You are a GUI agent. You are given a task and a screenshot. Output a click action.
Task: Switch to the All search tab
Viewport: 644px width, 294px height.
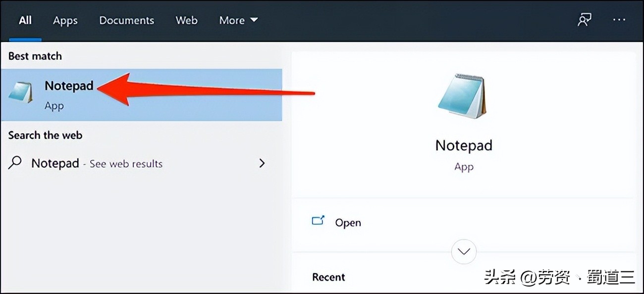click(x=25, y=20)
